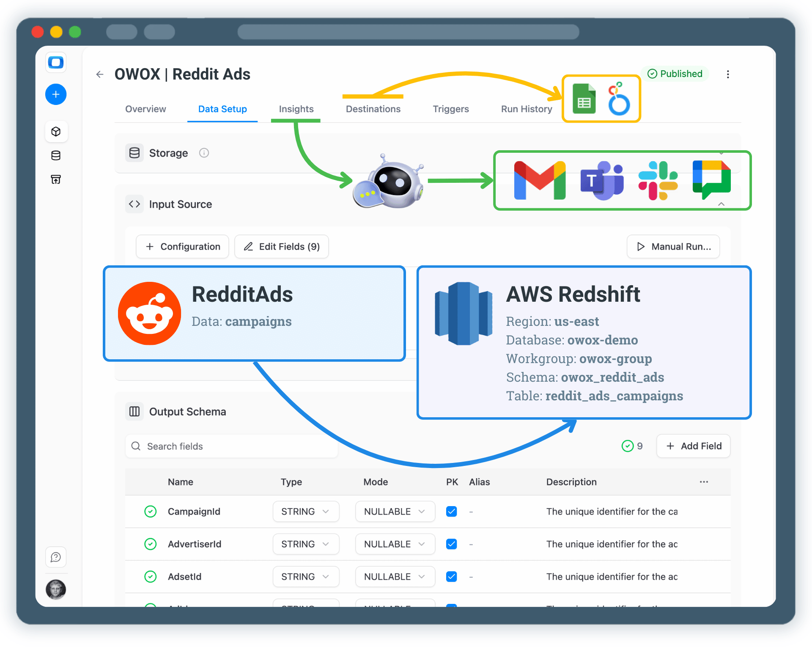
Task: Open the database icon in left sidebar
Action: click(56, 155)
